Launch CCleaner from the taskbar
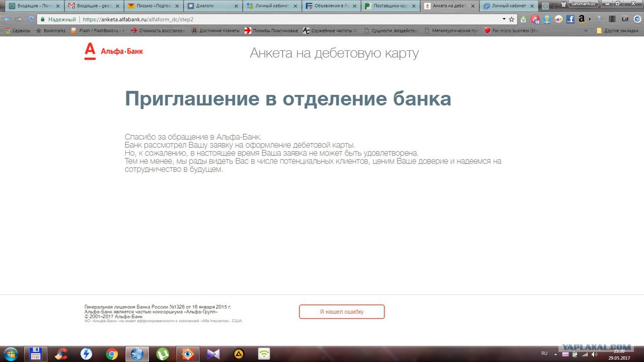Image resolution: width=644 pixels, height=362 pixels. pyautogui.click(x=61, y=354)
